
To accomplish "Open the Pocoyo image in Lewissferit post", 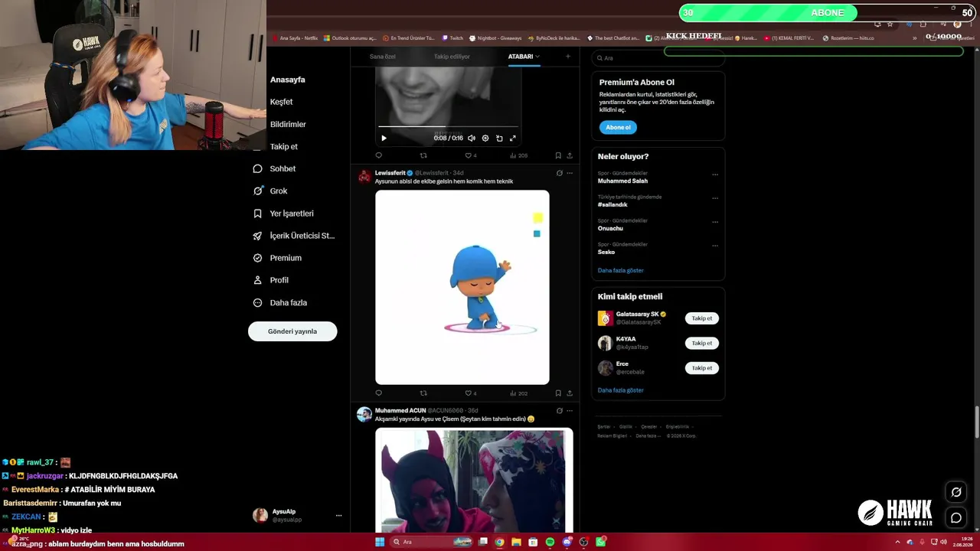I will (x=462, y=287).
